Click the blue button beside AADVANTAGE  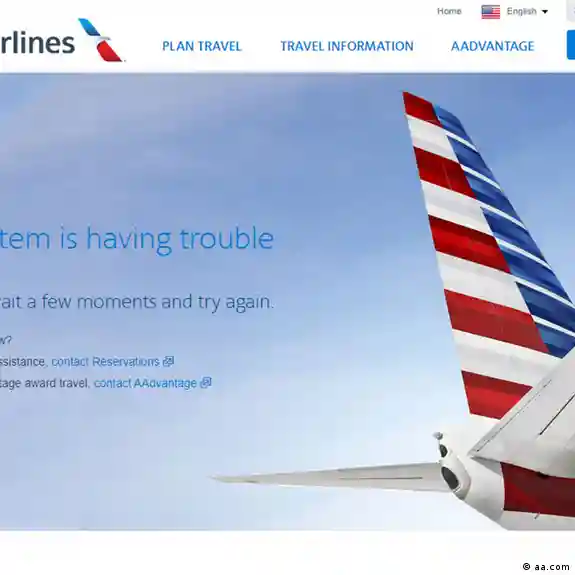point(571,45)
